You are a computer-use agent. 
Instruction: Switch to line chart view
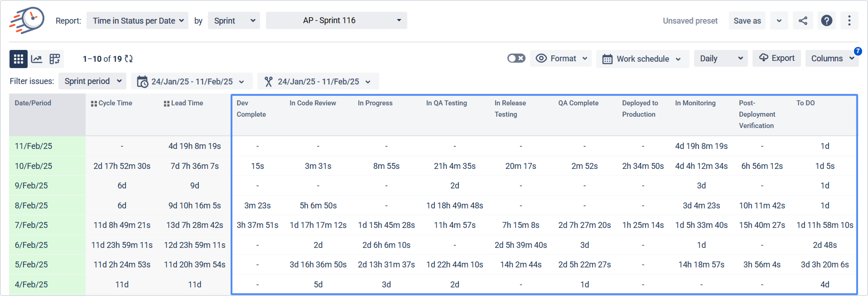coord(36,59)
